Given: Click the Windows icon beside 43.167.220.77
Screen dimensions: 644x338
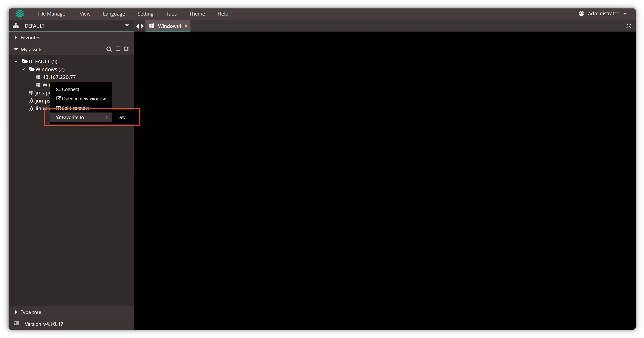Looking at the screenshot, I should click(x=38, y=77).
